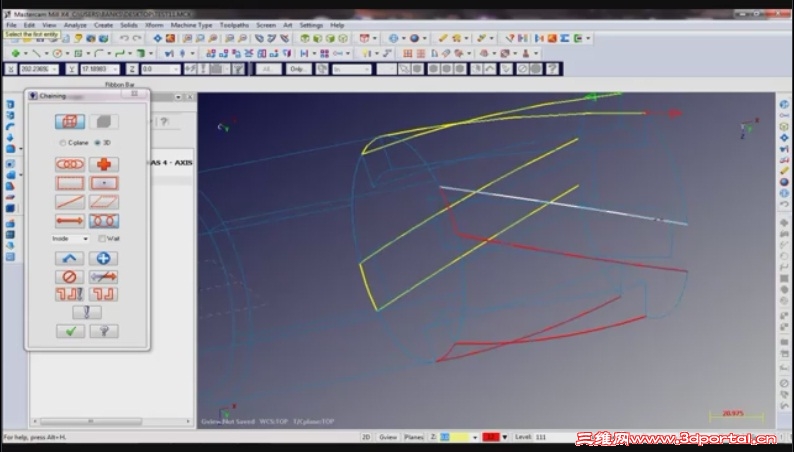796x452 pixels.
Task: Open the Create menu
Action: (x=103, y=25)
